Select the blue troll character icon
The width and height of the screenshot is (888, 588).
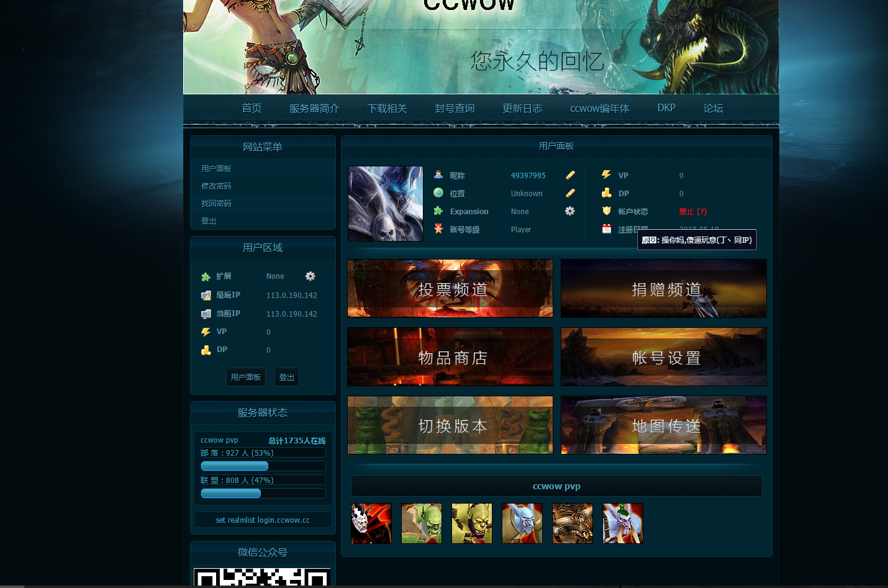pos(522,523)
